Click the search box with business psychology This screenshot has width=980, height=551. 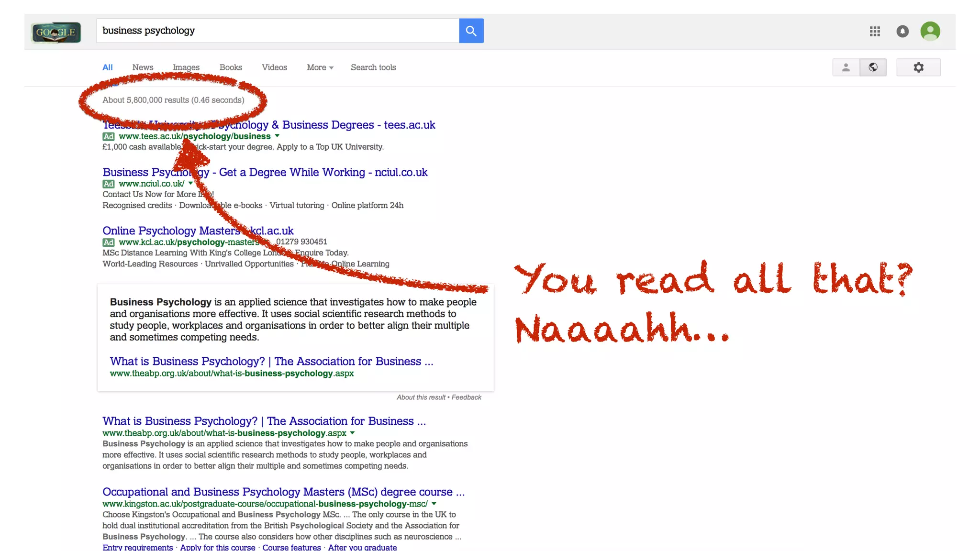click(278, 31)
